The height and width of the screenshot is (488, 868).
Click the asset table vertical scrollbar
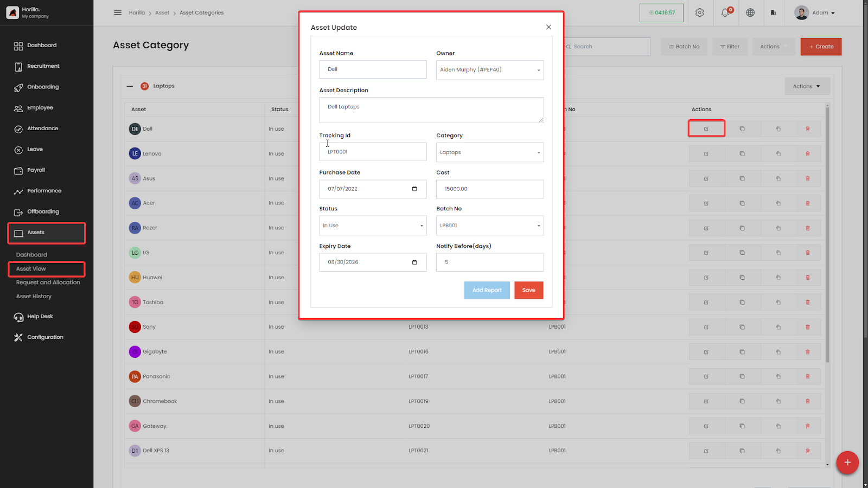pyautogui.click(x=827, y=234)
